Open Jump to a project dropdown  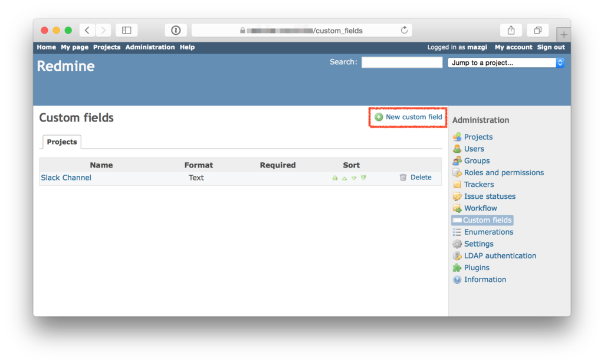click(506, 63)
